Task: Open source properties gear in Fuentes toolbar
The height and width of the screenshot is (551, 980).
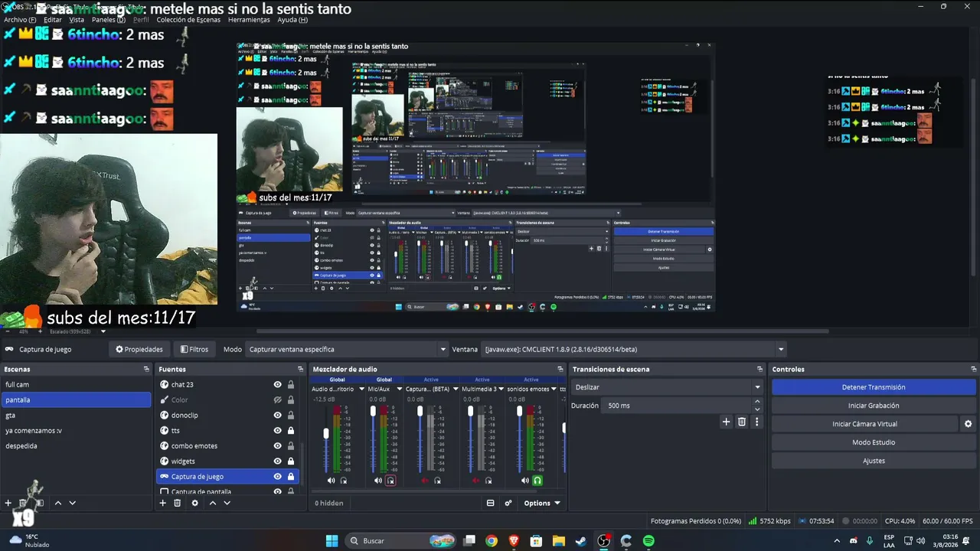Action: (x=195, y=503)
